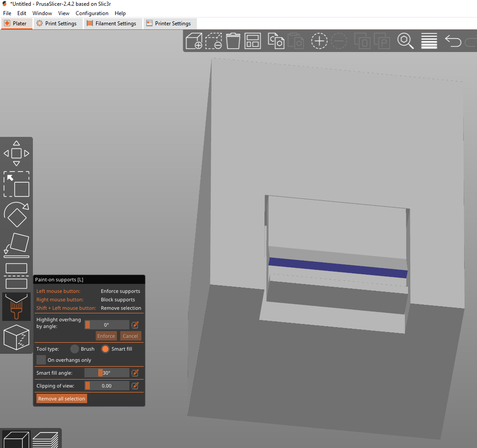
Task: Click the Delete selected object icon
Action: point(213,41)
